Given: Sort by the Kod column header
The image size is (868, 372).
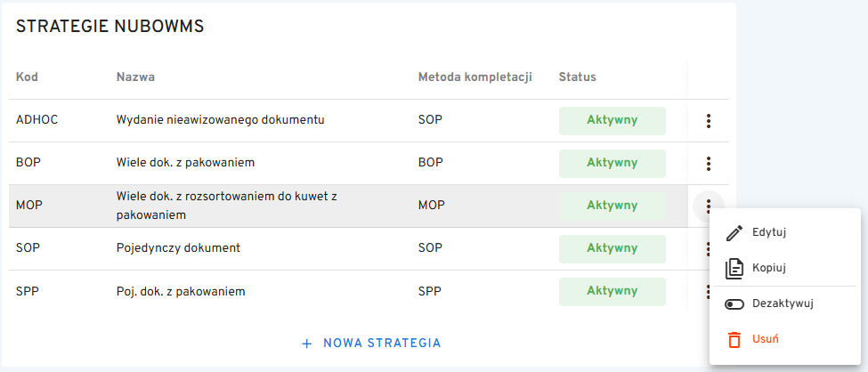Looking at the screenshot, I should pos(27,77).
